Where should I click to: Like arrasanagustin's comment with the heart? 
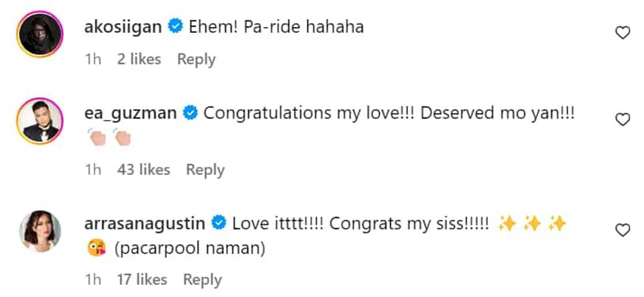point(622,231)
